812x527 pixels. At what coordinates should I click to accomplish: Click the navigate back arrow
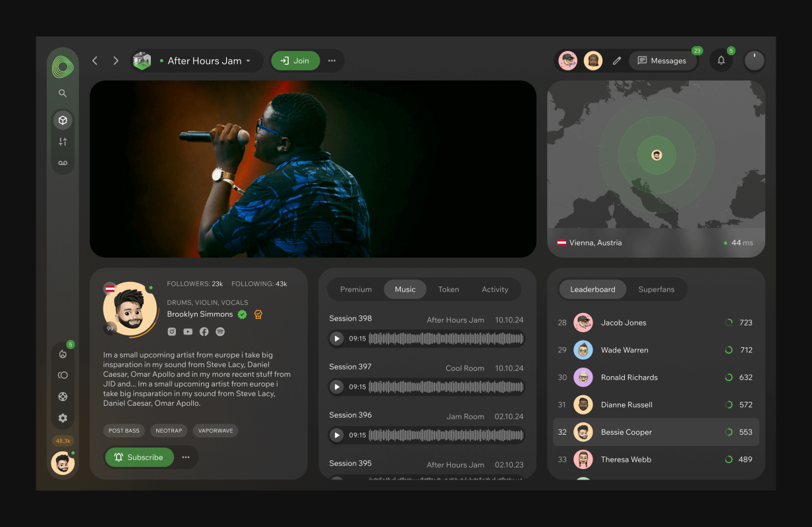pos(95,61)
